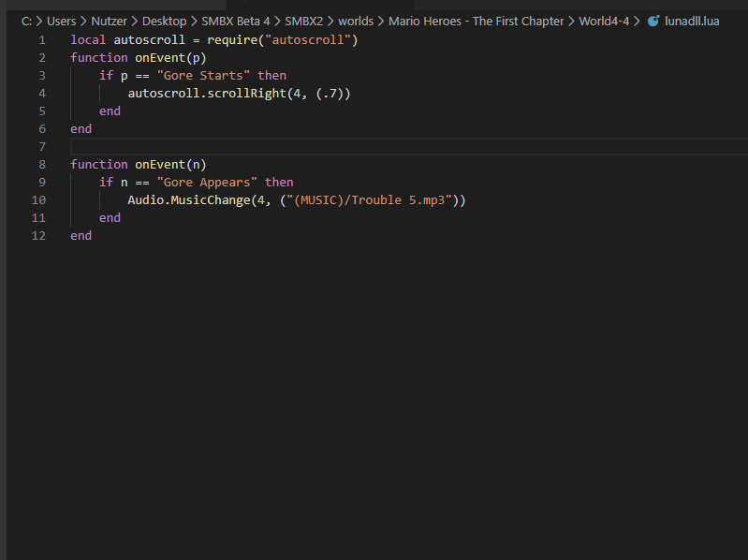748x560 pixels.
Task: Click the lunadll.lua file icon in breadcrumb
Action: [653, 21]
